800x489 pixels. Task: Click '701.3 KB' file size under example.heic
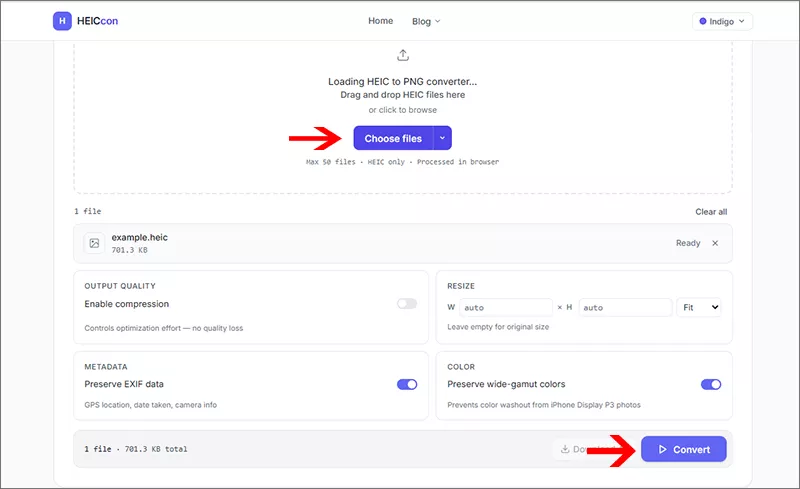(130, 250)
